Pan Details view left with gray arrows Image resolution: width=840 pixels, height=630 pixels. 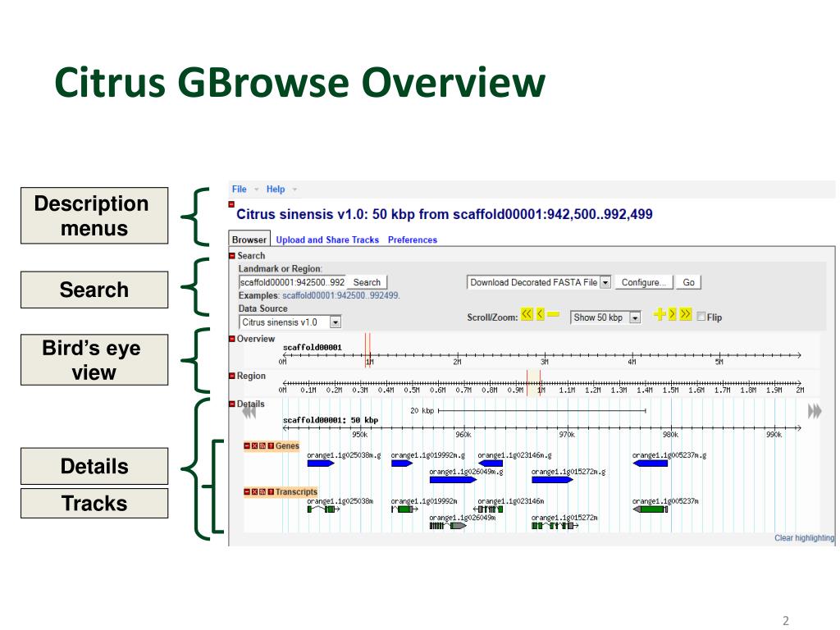click(x=249, y=412)
